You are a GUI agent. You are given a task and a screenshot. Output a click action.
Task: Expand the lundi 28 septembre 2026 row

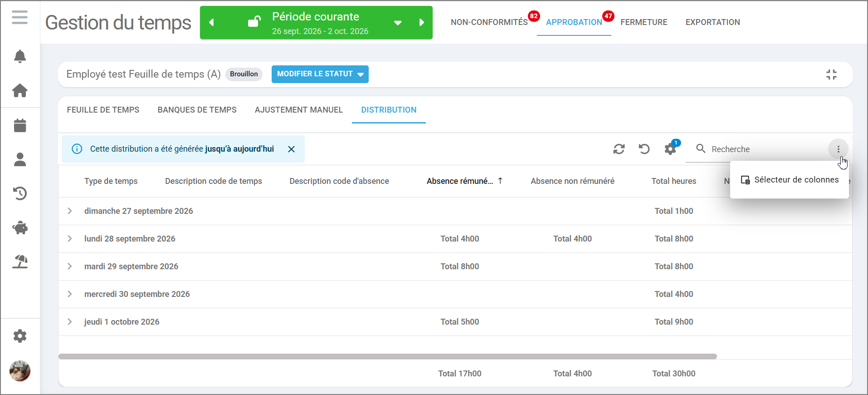(70, 238)
